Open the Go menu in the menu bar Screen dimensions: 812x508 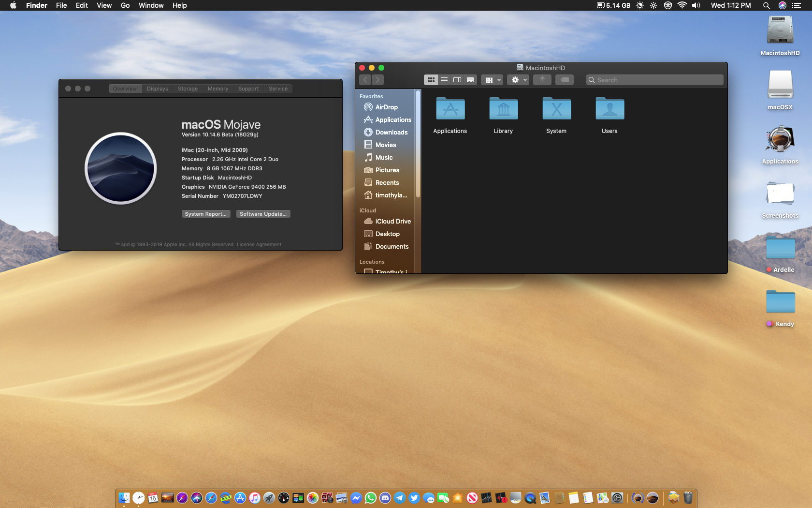coord(125,5)
